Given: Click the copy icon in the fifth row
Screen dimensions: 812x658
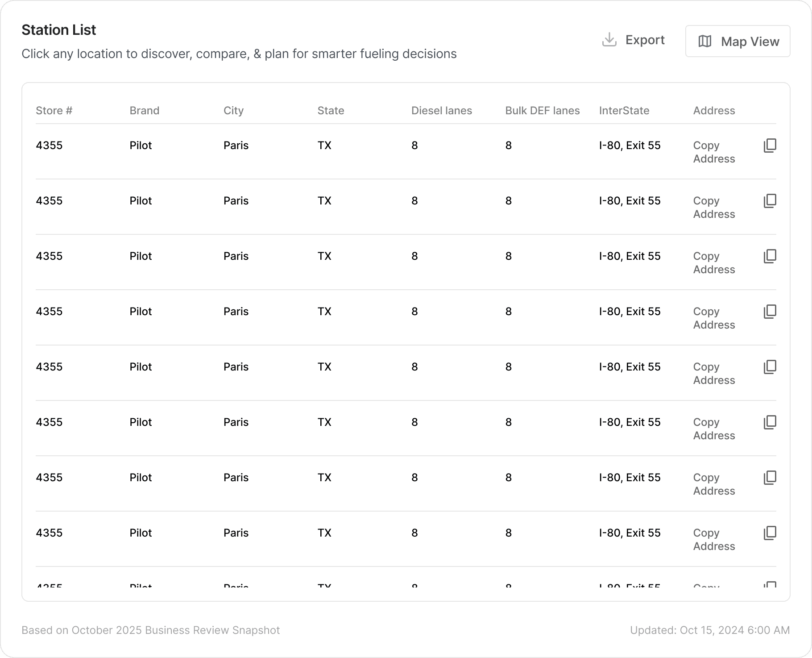Looking at the screenshot, I should point(770,367).
